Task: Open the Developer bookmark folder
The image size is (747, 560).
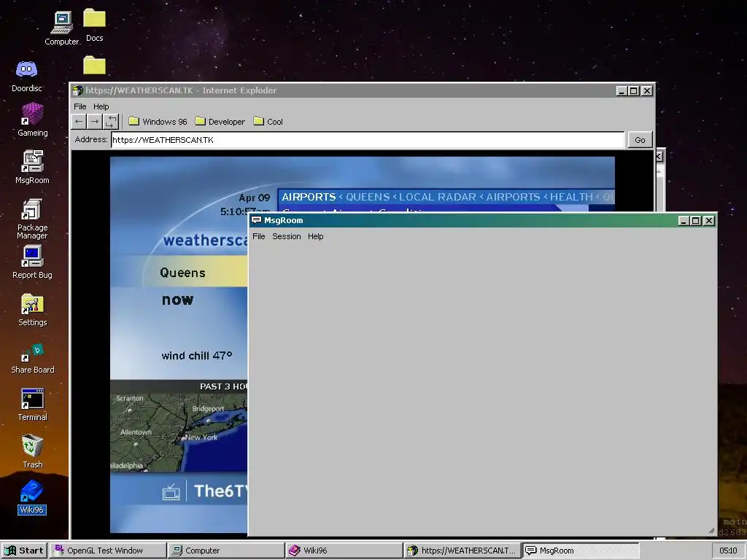Action: (220, 122)
